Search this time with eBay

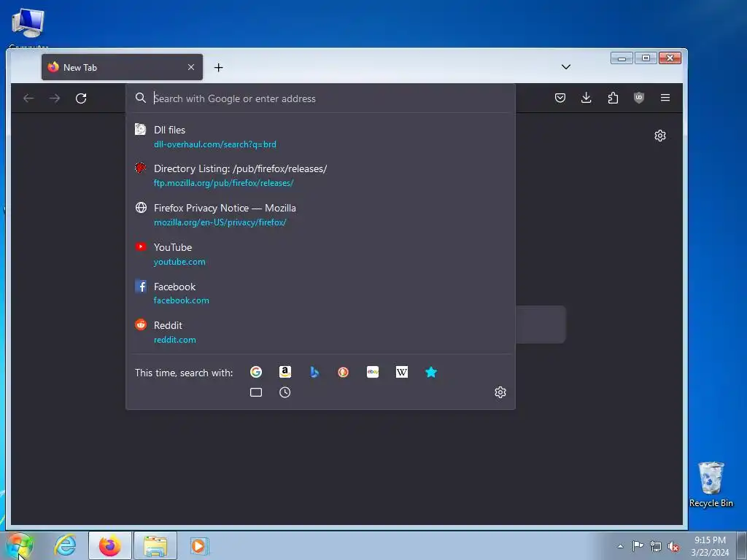coord(373,372)
